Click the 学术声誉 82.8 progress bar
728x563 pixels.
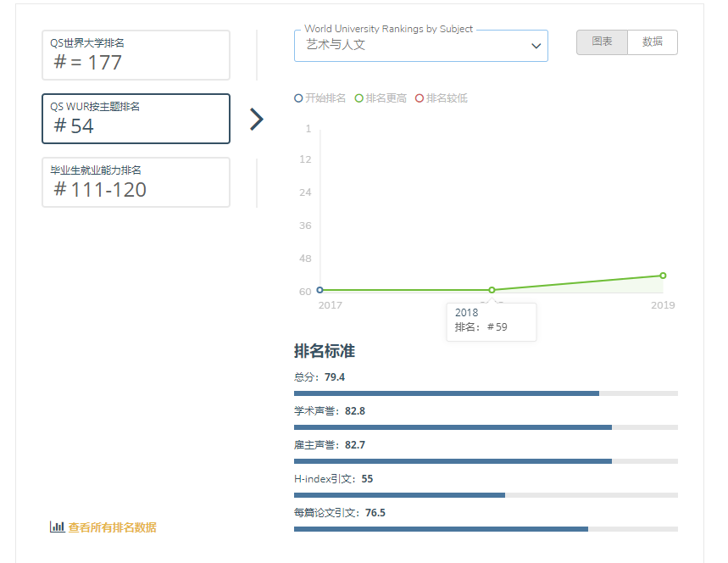point(486,427)
